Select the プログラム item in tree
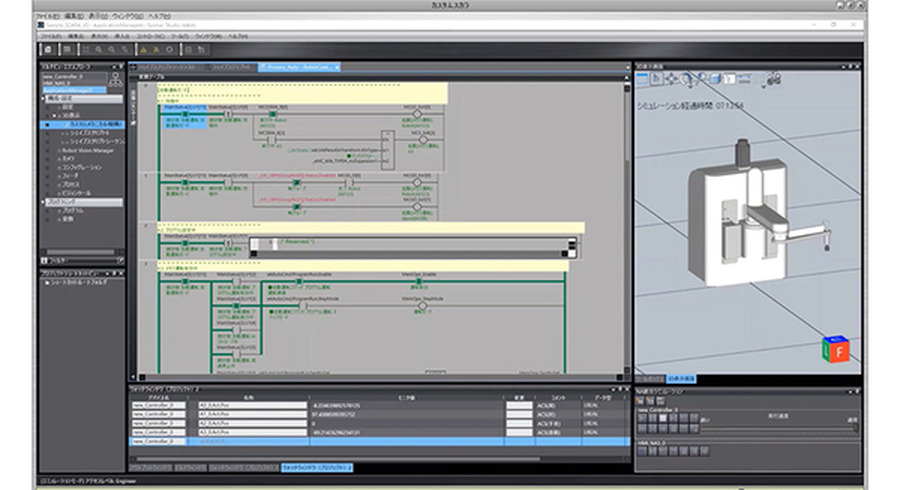 pyautogui.click(x=74, y=211)
